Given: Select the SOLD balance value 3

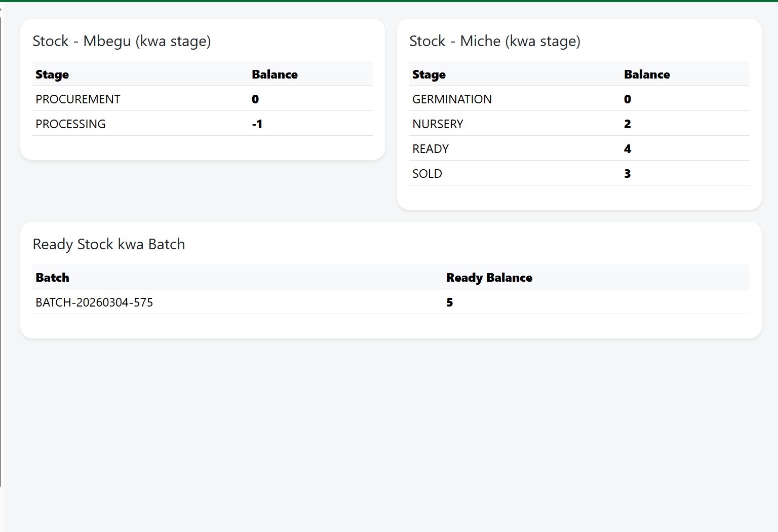Looking at the screenshot, I should click(627, 174).
